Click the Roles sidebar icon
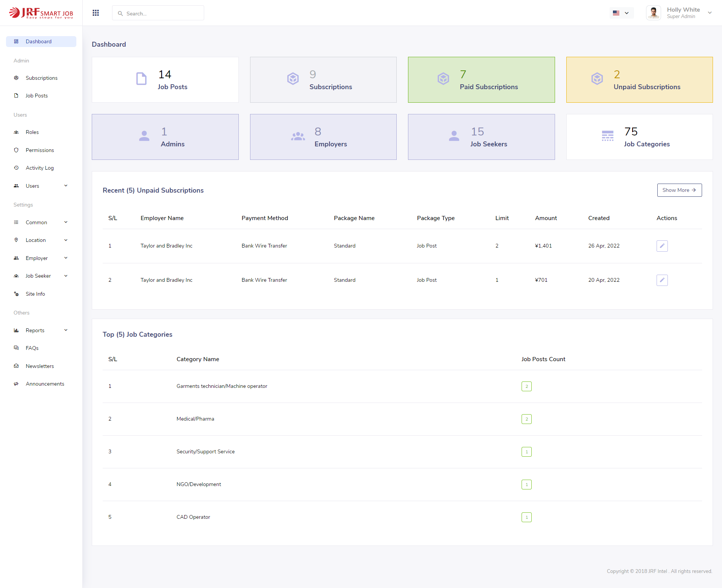This screenshot has height=588, width=722. [x=16, y=132]
